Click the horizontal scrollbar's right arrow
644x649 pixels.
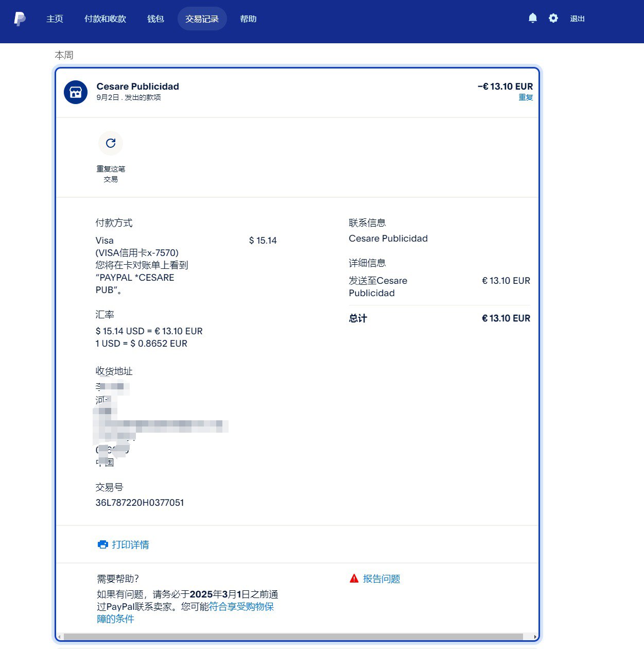point(535,637)
